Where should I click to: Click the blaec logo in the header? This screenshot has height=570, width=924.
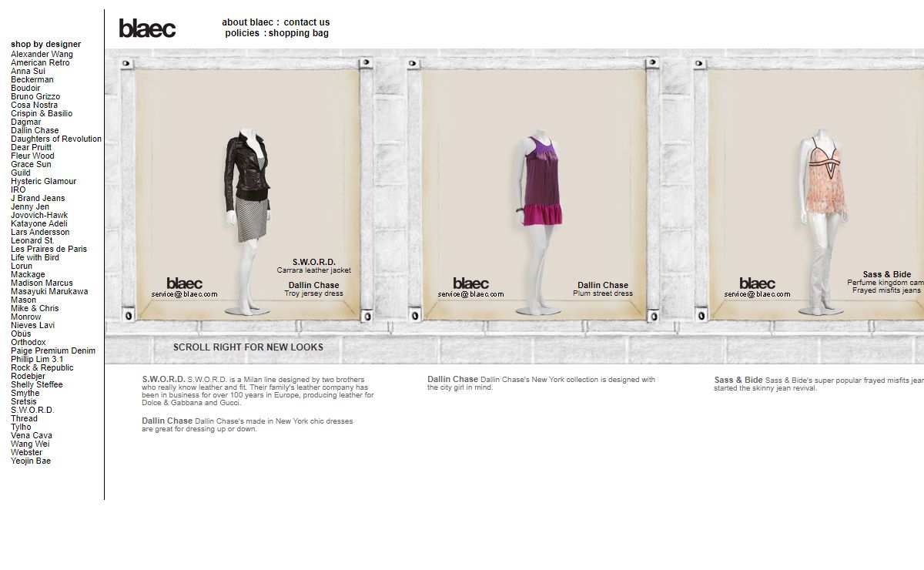point(147,28)
